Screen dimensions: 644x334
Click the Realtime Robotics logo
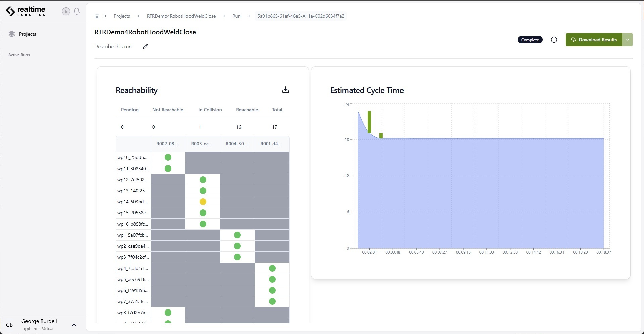[25, 11]
